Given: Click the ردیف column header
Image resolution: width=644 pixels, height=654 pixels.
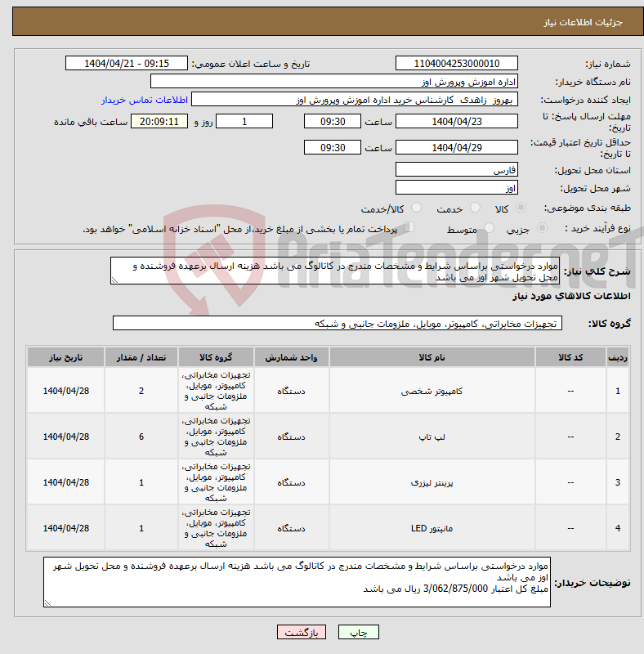Looking at the screenshot, I should (x=618, y=357).
